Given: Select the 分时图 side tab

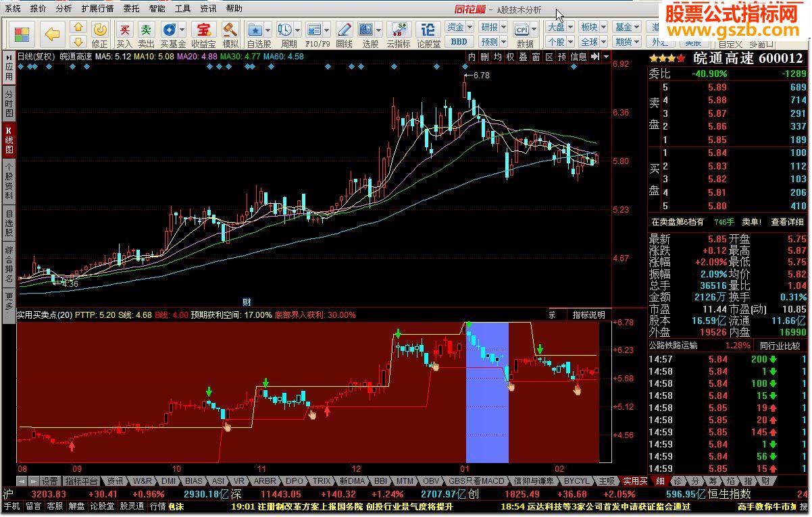Looking at the screenshot, I should click(9, 104).
